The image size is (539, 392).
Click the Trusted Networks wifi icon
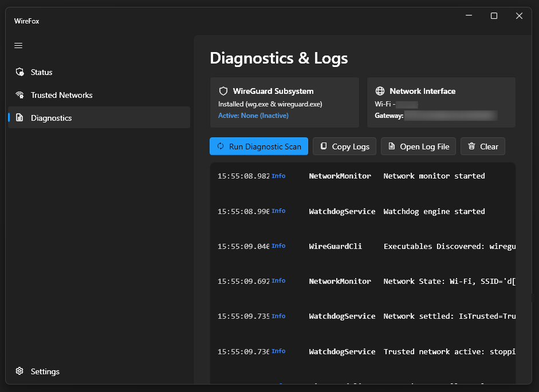tap(19, 95)
